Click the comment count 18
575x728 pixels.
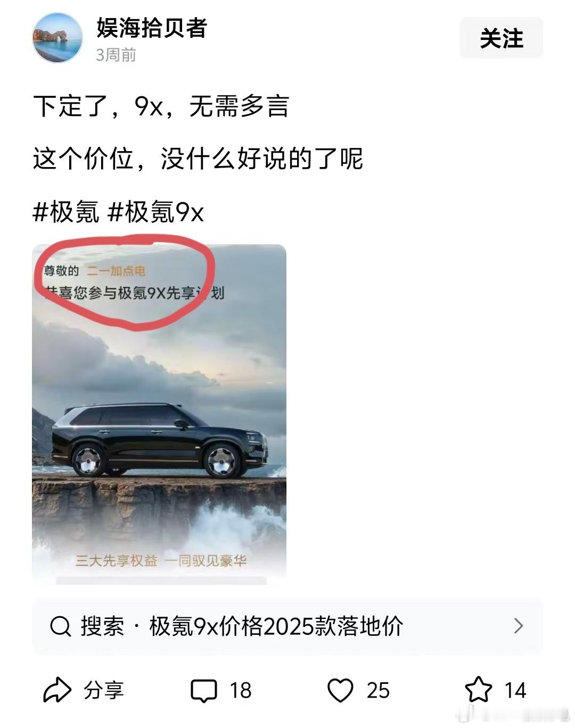click(x=241, y=691)
